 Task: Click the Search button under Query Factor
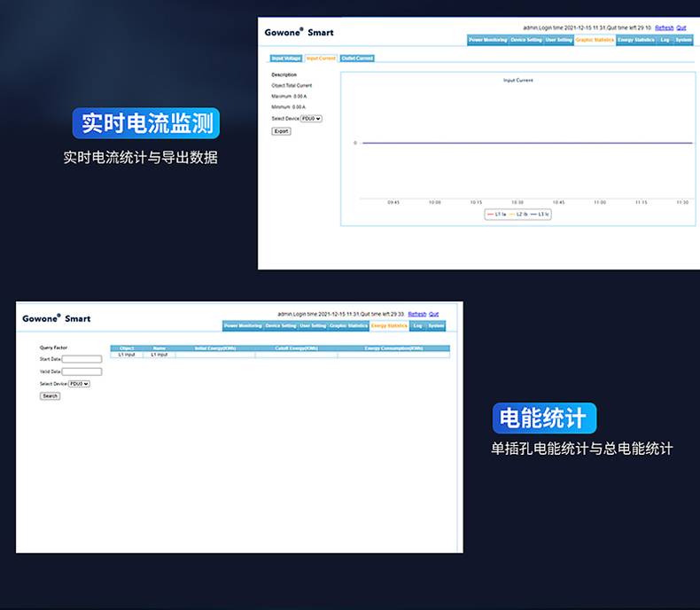point(50,396)
